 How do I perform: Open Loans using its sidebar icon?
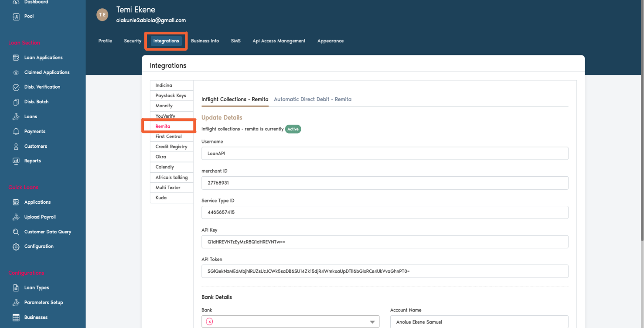(16, 116)
